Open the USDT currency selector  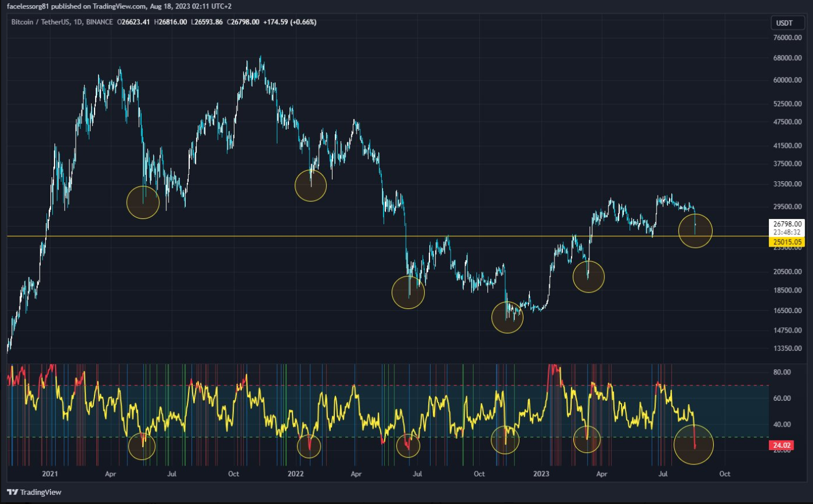coord(787,23)
